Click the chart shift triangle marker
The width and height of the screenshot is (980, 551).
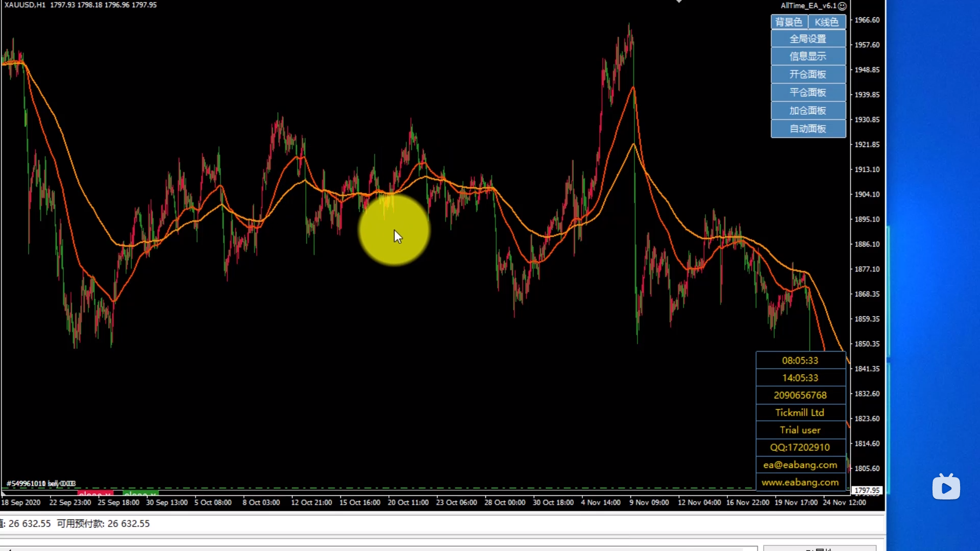click(679, 2)
